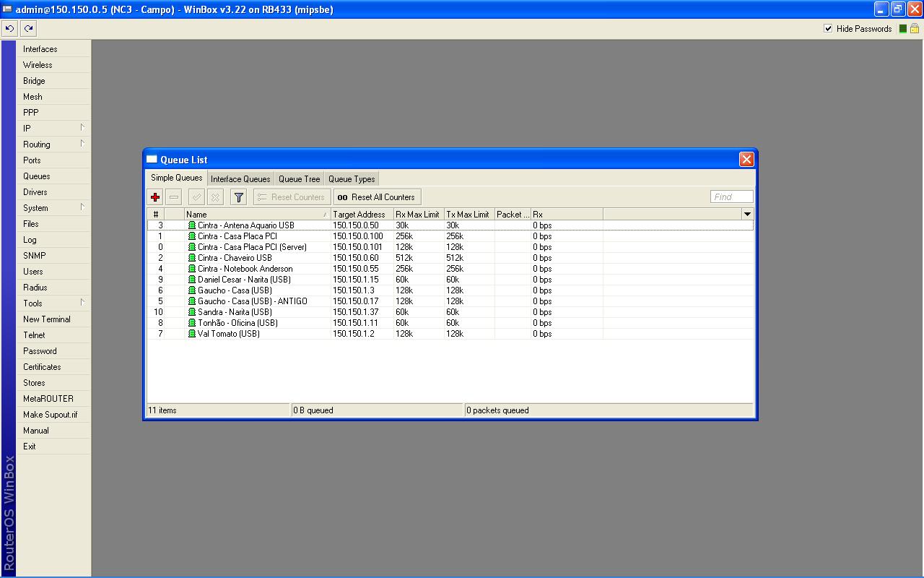Open the Manual menu entry
Image resolution: width=924 pixels, height=578 pixels.
point(54,431)
